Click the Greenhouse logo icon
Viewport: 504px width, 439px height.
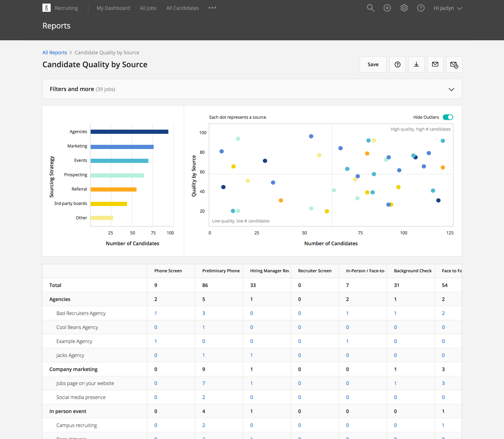click(x=47, y=8)
